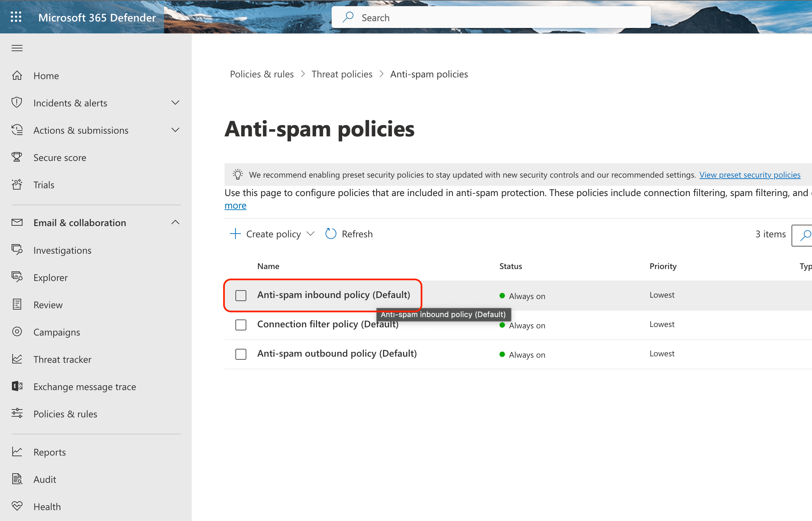Focus the top Search input field
The image size is (812, 521).
[491, 17]
